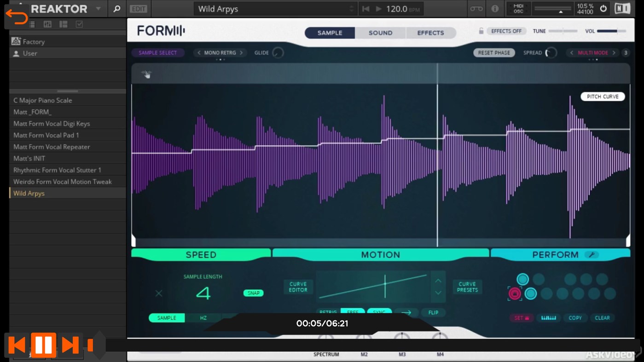Viewport: 644px width, 362px height.
Task: Pause the video playback
Action: click(x=43, y=345)
